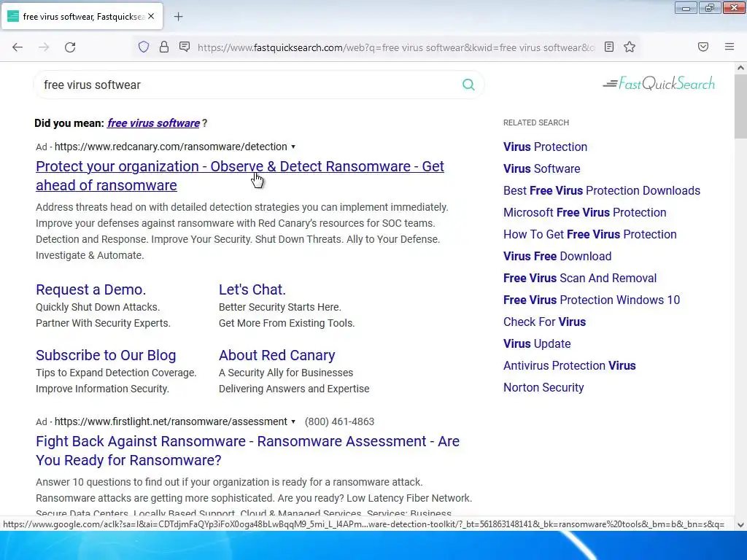Click the forward navigation arrow
The image size is (747, 560).
(44, 47)
